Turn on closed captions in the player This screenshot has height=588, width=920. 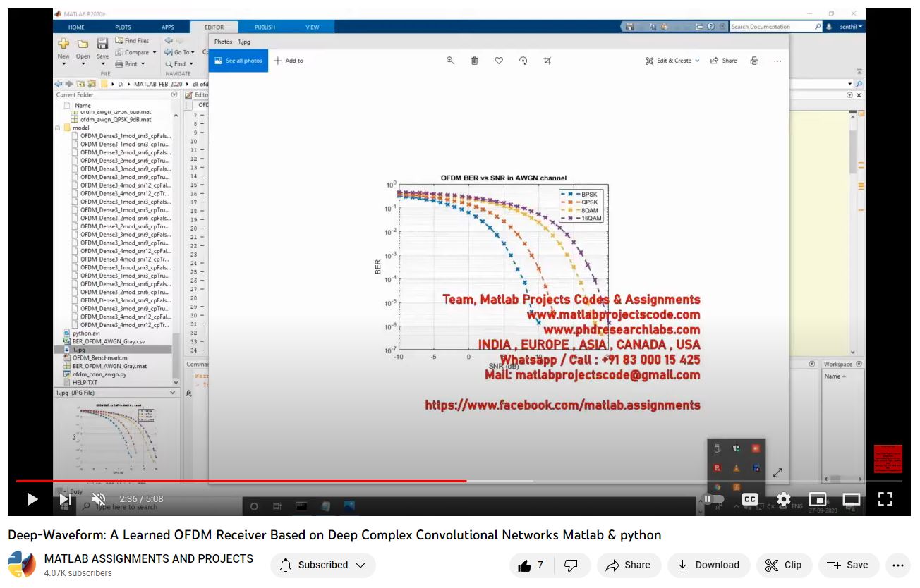[x=750, y=499]
